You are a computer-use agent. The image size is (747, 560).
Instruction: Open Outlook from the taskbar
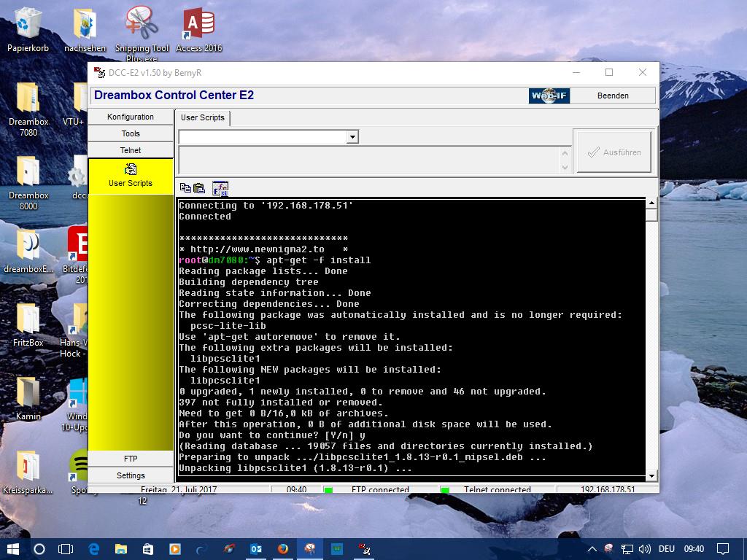point(255,549)
